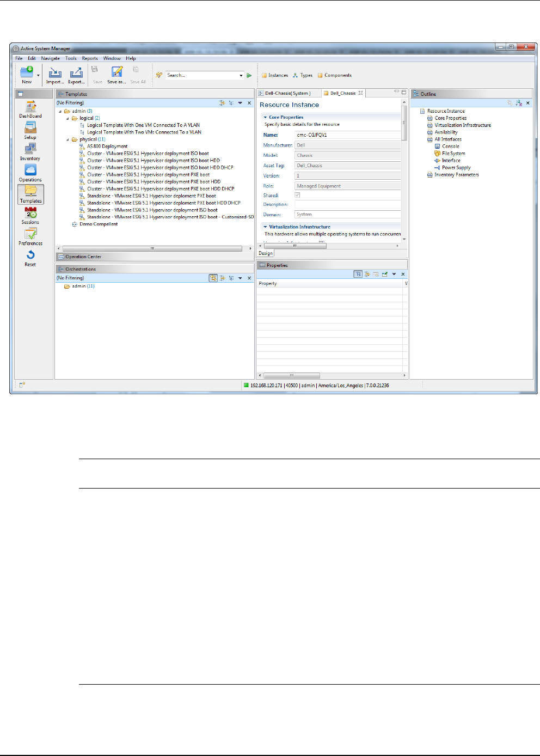Open the Preferences sidebar view
This screenshot has width=540, height=756.
coord(30,237)
